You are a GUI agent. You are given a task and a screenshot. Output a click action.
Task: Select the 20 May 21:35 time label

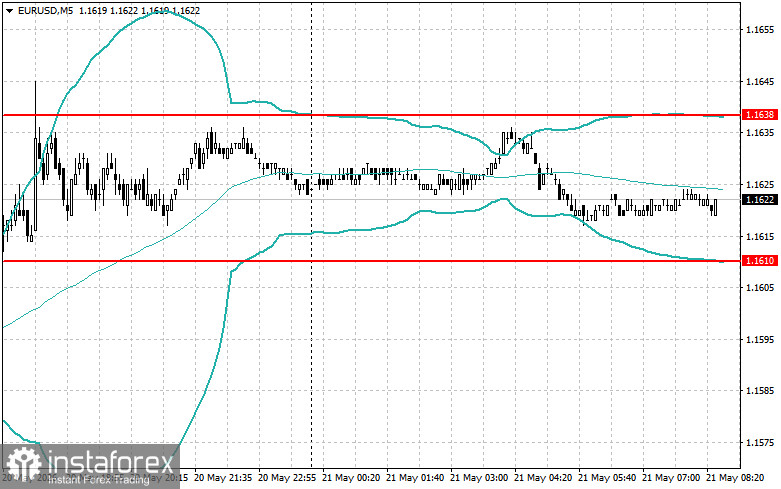coord(223,478)
